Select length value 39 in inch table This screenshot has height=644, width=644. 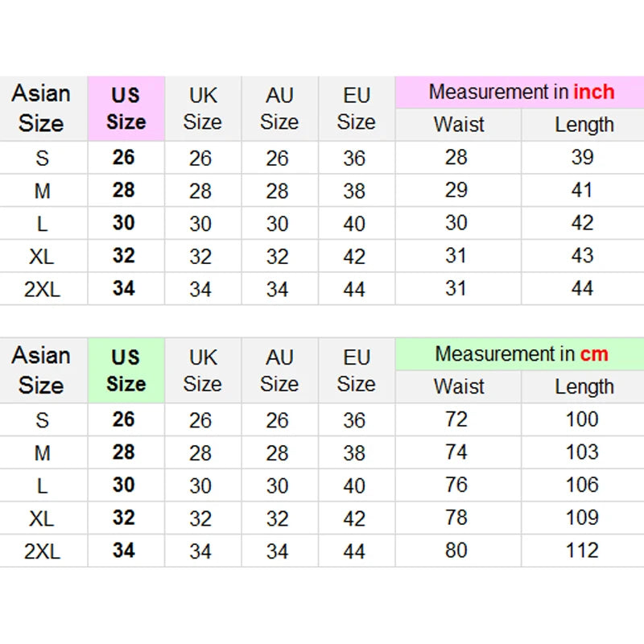(x=582, y=157)
